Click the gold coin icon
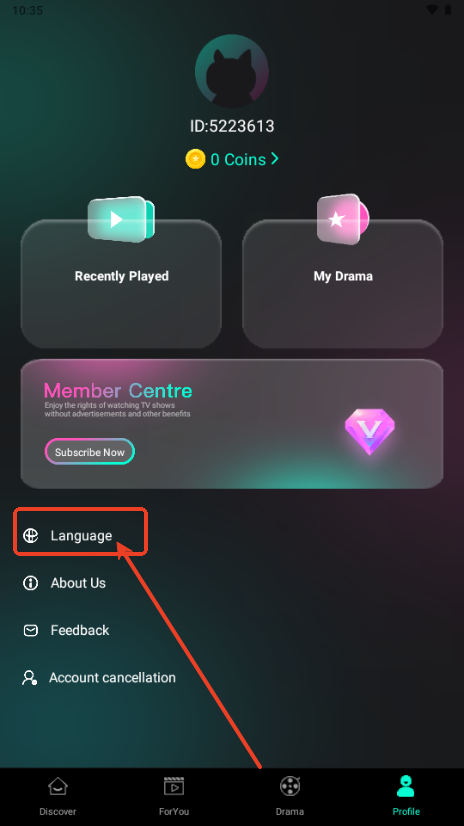 click(195, 159)
